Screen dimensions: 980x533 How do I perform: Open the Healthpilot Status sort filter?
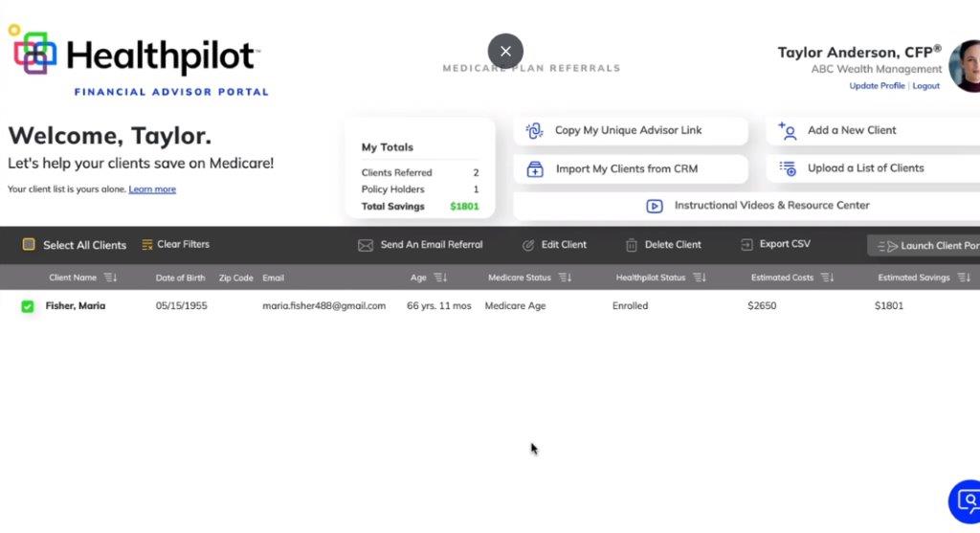point(700,278)
